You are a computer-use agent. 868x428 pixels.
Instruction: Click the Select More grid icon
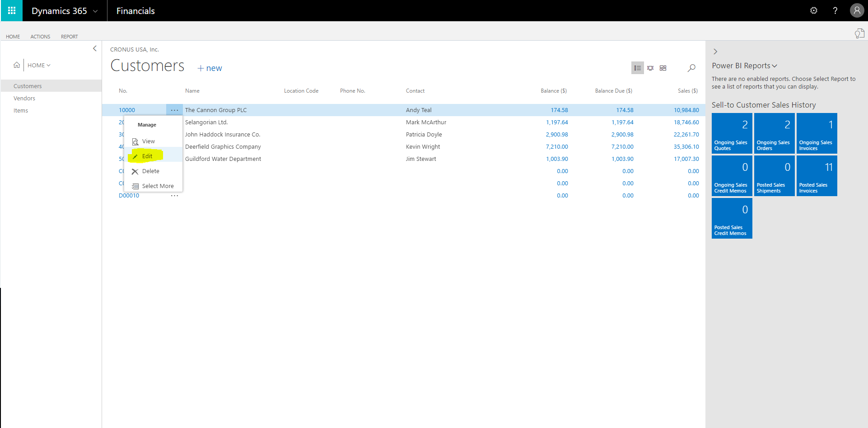click(135, 186)
